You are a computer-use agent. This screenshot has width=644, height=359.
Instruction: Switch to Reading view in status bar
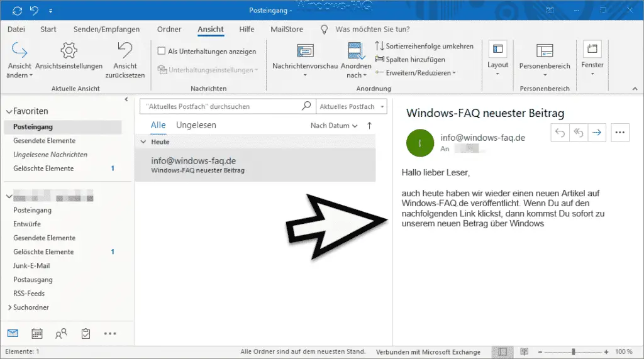[x=524, y=351]
